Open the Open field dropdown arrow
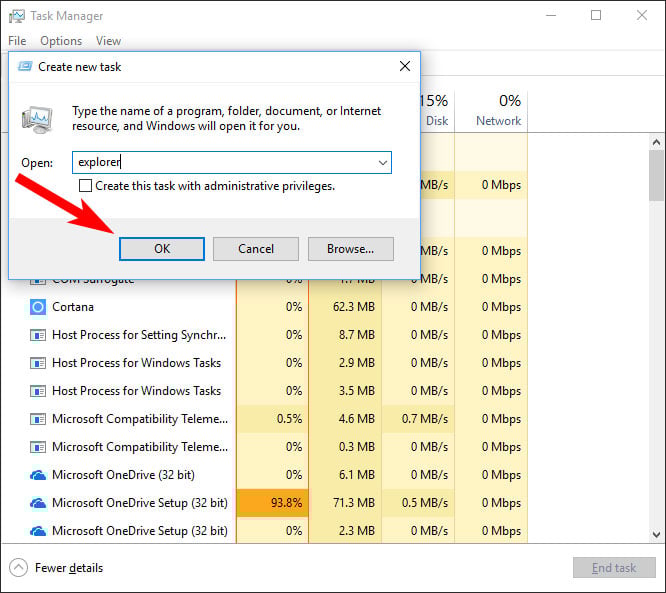Image resolution: width=666 pixels, height=593 pixels. point(383,163)
